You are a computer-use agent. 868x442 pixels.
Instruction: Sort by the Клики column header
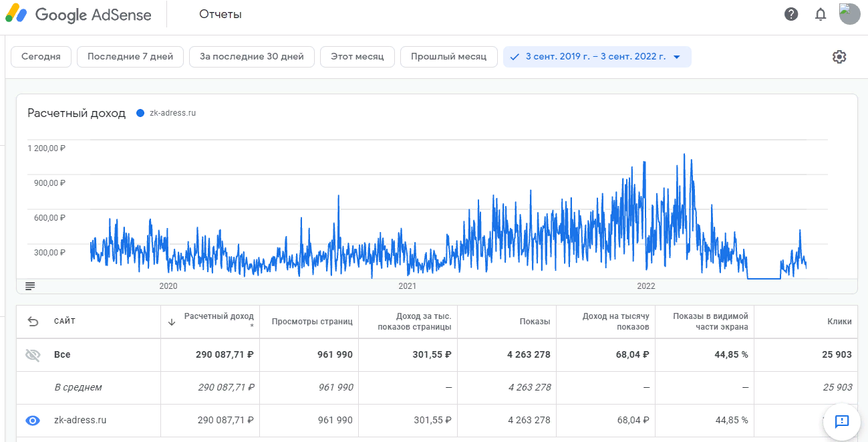click(840, 322)
